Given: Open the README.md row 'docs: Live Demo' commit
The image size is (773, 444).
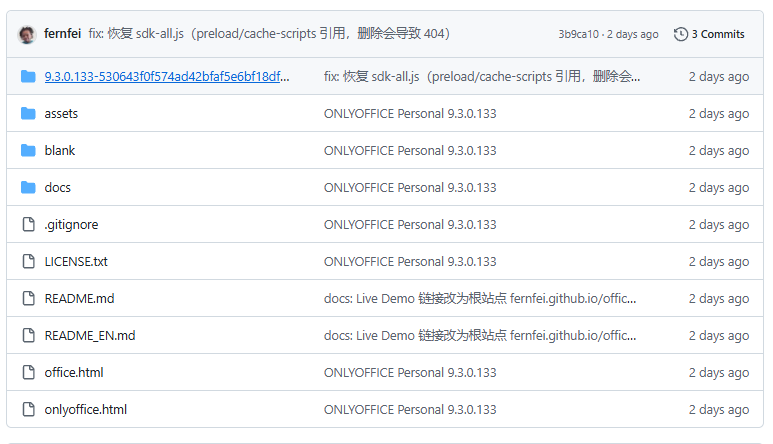Looking at the screenshot, I should click(x=480, y=298).
